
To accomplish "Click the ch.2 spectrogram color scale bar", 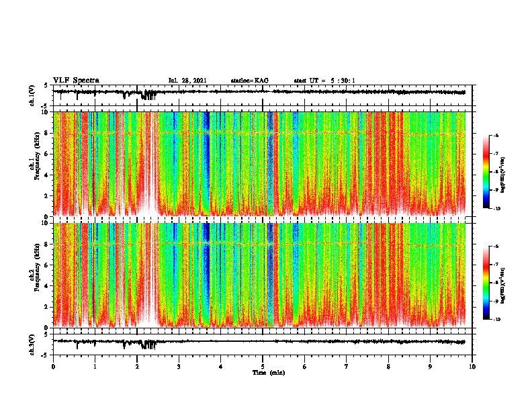I will 486,283.
